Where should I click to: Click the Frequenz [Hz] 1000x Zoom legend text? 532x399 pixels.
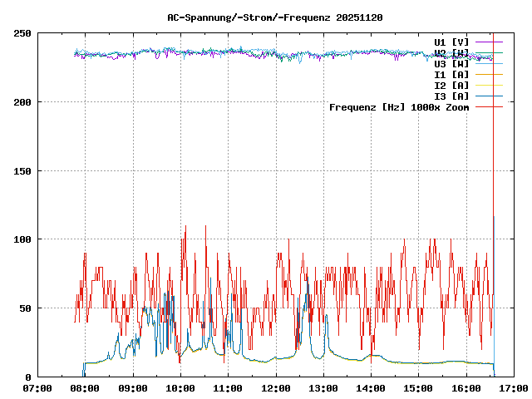point(399,107)
